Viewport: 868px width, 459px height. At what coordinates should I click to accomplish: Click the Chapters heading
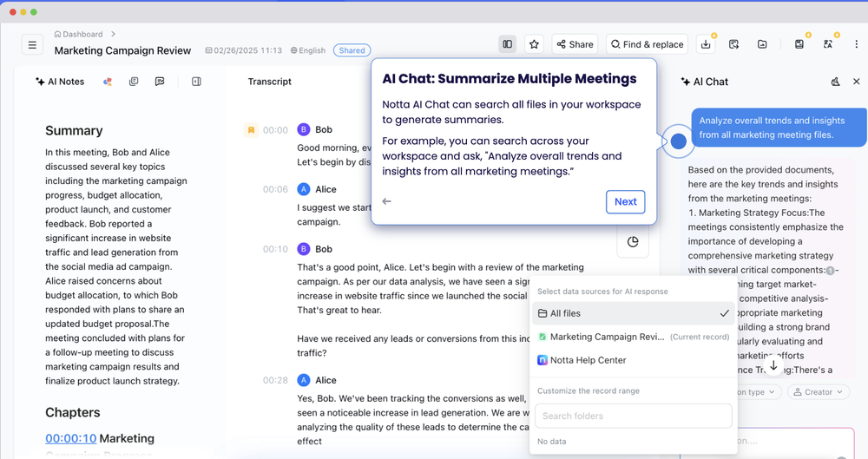click(73, 412)
